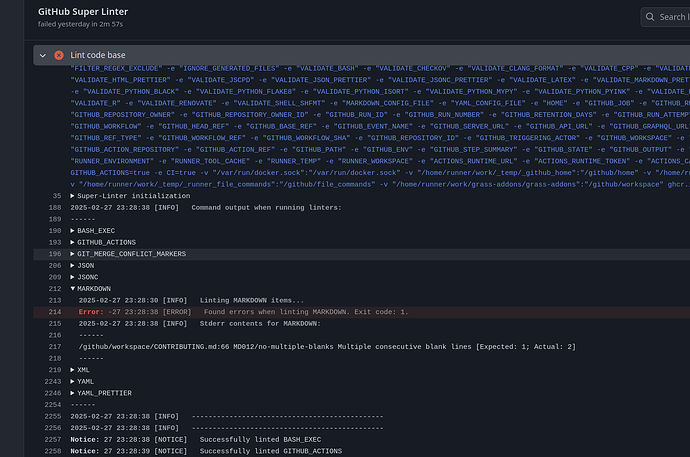
Task: Click 'failed yesterday in 2m 57s' status text
Action: coord(81,24)
